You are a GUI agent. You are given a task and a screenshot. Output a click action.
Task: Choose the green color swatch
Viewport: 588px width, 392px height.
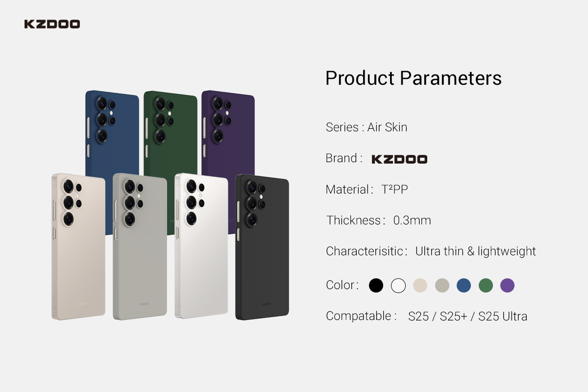[x=486, y=285]
